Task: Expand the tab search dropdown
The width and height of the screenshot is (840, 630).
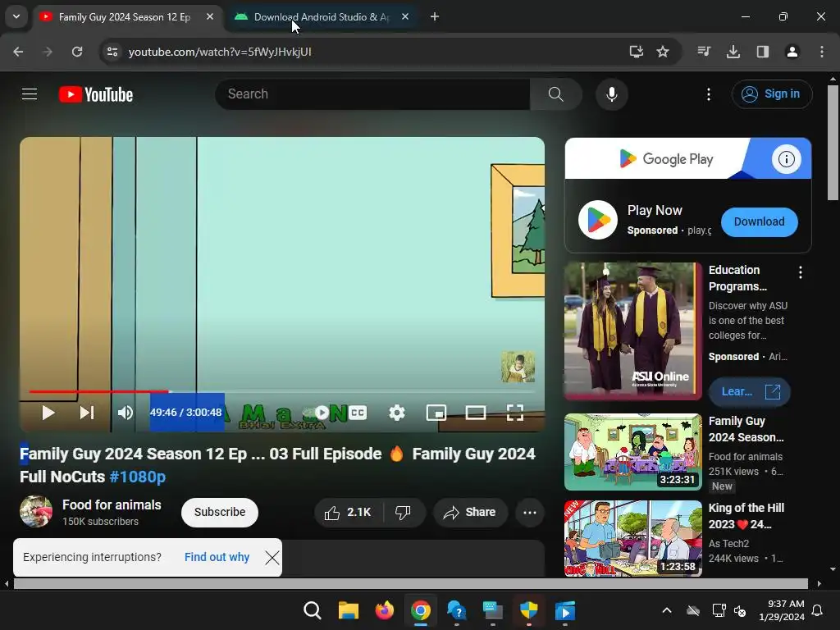Action: [x=16, y=16]
